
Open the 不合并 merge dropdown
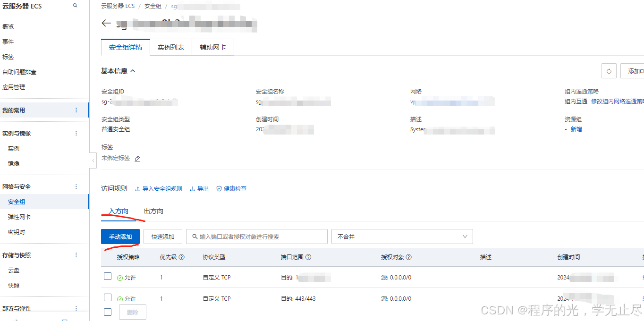click(402, 236)
